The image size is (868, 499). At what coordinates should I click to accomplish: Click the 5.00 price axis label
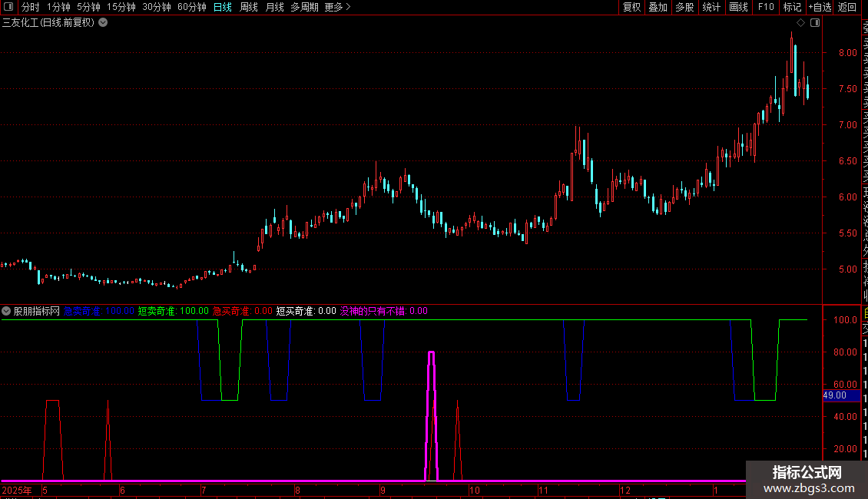click(x=847, y=269)
